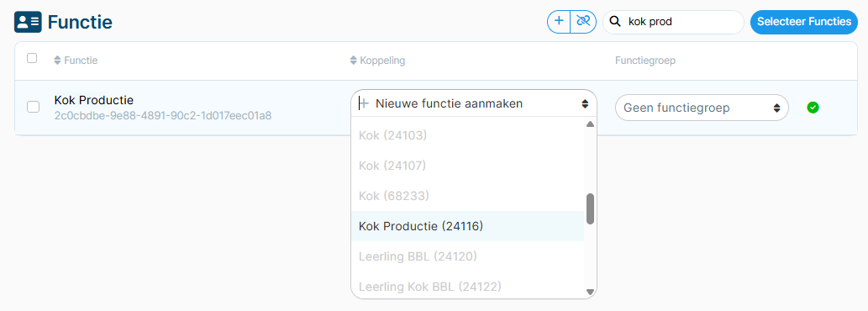Image resolution: width=868 pixels, height=311 pixels.
Task: Check the Kok Productie row checkbox
Action: (x=34, y=108)
